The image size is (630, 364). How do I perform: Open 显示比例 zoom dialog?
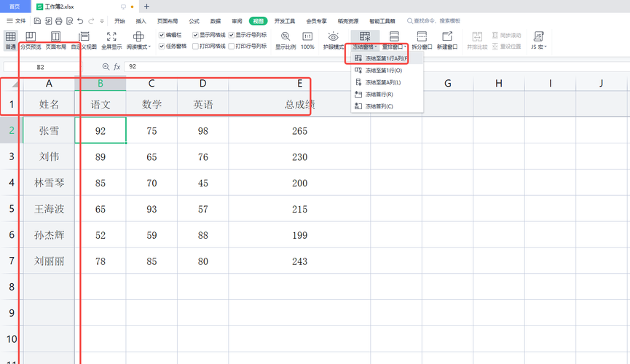click(x=286, y=40)
